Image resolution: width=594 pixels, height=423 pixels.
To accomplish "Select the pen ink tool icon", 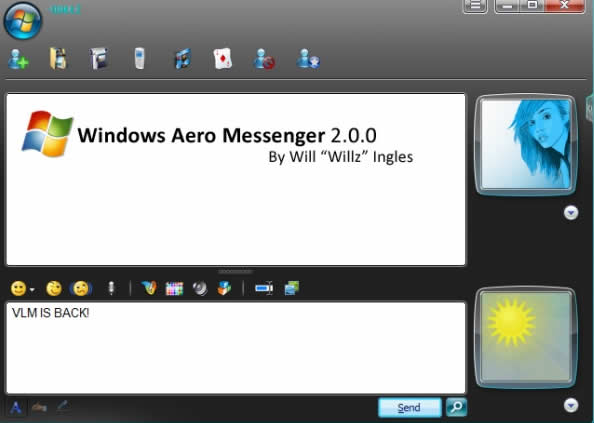I will 63,406.
